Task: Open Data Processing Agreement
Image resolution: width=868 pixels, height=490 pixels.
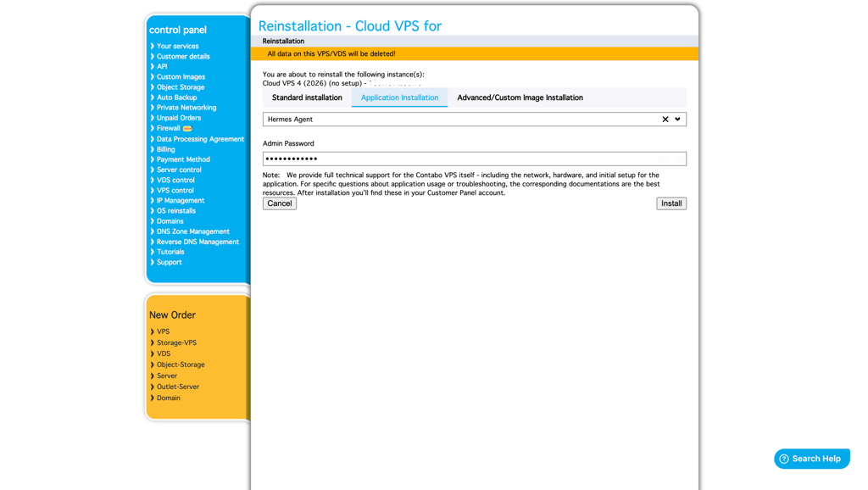Action: (200, 139)
